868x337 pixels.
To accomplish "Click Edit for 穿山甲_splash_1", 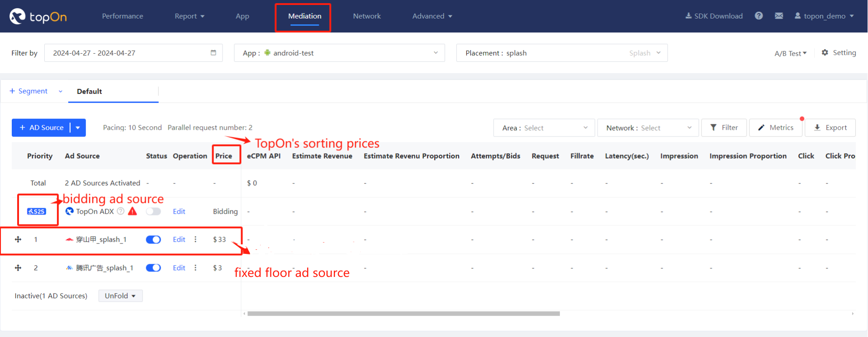I will pos(179,239).
